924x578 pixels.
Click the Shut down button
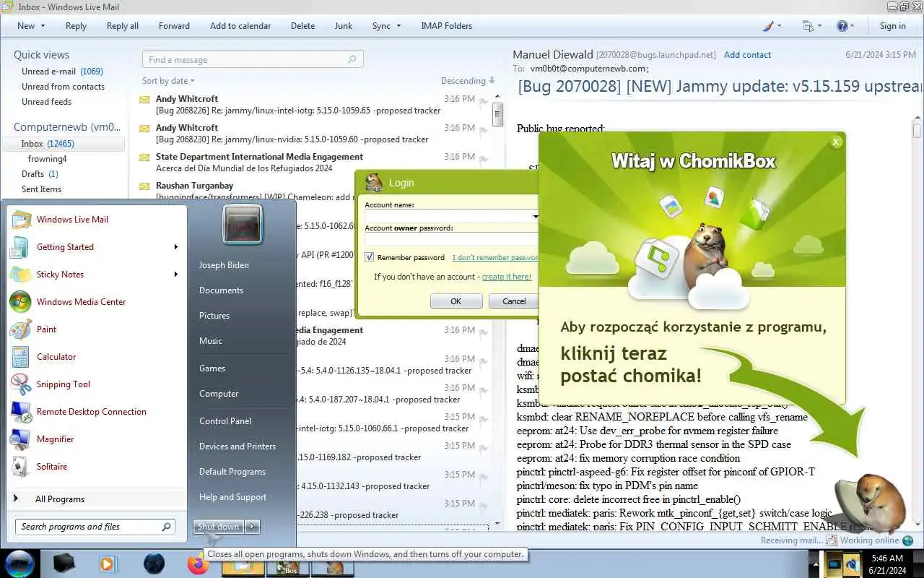coord(218,527)
